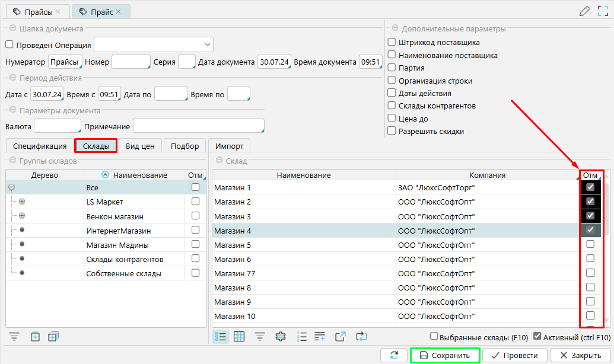Enable the Штрихкод поставщика checkbox
Viewport: 614px width, 364px height.
(392, 42)
